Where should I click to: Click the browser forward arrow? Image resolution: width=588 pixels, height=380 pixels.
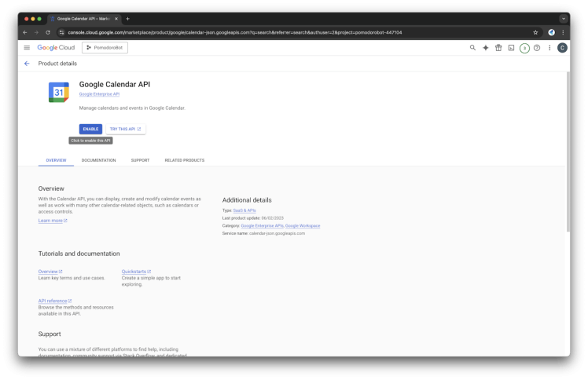(x=36, y=32)
